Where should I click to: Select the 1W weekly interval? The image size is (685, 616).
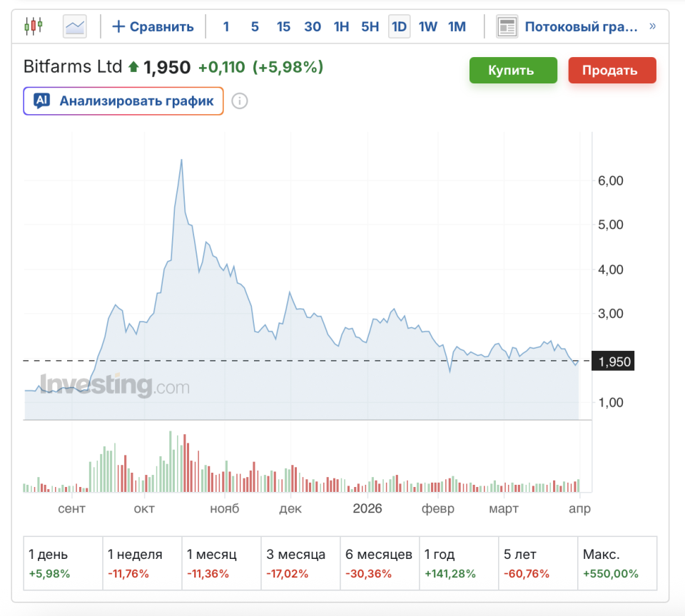pos(427,26)
